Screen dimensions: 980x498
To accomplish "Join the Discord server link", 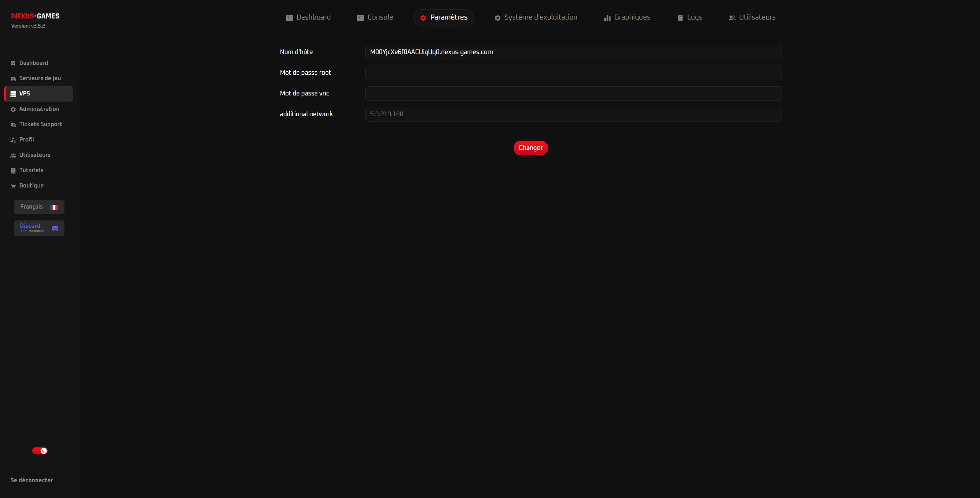I will click(39, 228).
